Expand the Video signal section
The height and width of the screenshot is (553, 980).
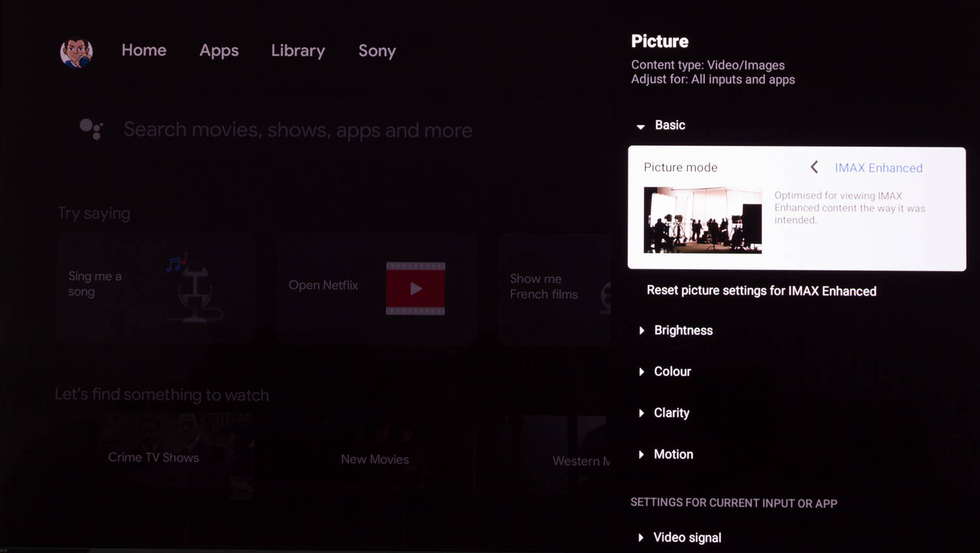680,537
